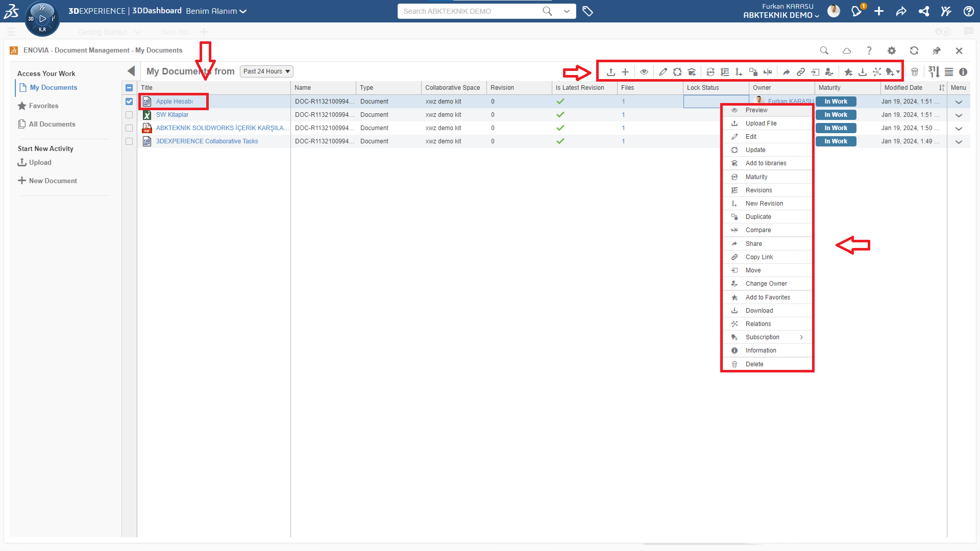The width and height of the screenshot is (980, 551).
Task: Click New Document in the left panel
Action: [x=53, y=181]
